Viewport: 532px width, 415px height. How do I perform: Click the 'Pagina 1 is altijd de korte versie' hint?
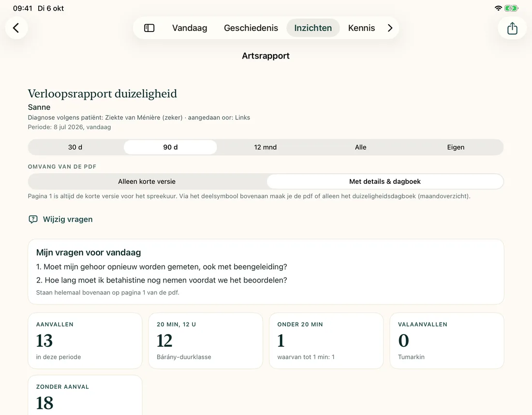tap(249, 196)
